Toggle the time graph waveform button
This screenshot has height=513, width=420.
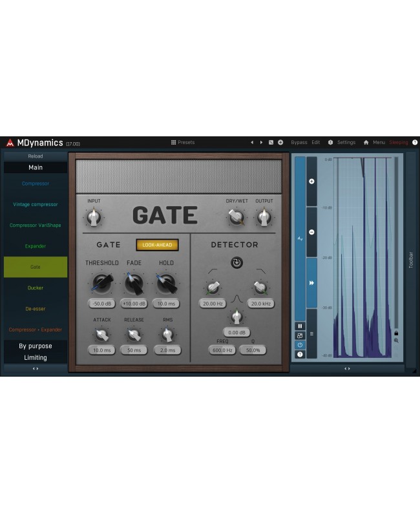coord(300,239)
